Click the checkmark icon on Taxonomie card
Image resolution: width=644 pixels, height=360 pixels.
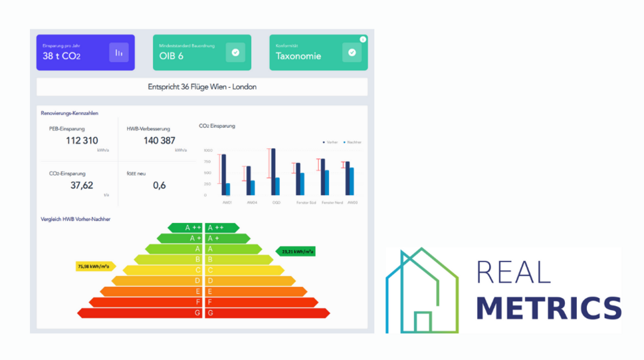(x=352, y=53)
